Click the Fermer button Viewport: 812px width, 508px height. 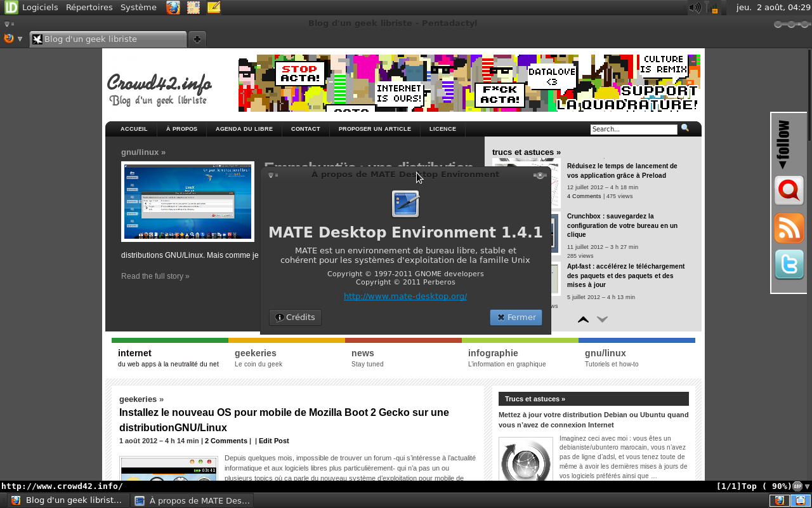click(516, 317)
